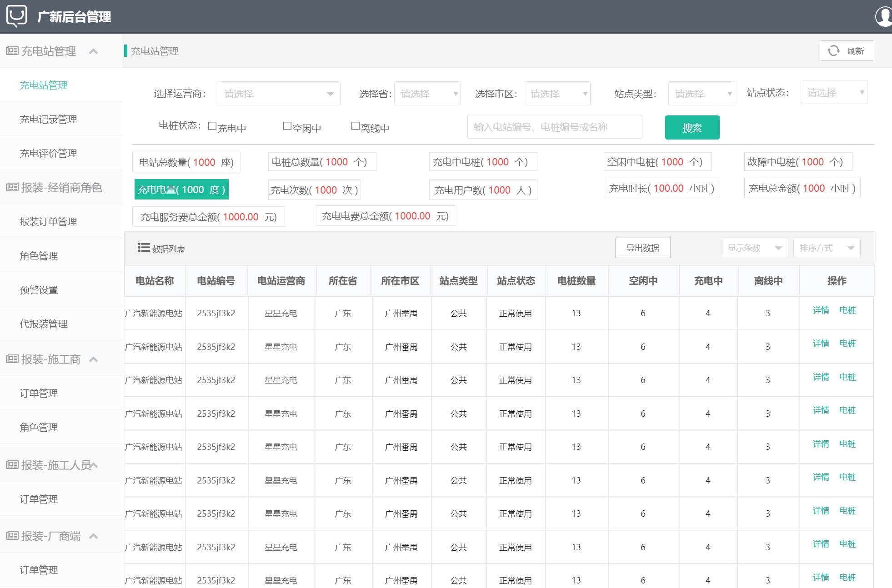
Task: Click the 充电站管理 sidebar section icon
Action: pyautogui.click(x=12, y=51)
